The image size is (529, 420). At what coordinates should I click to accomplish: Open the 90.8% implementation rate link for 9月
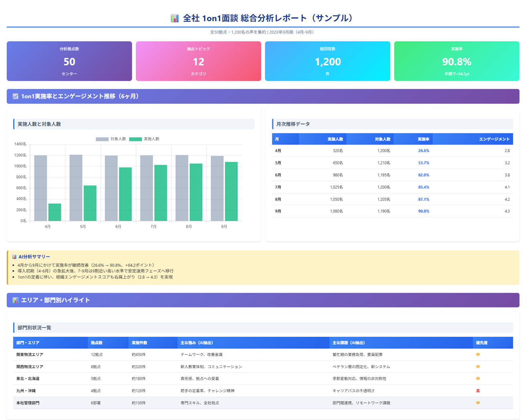(x=423, y=211)
